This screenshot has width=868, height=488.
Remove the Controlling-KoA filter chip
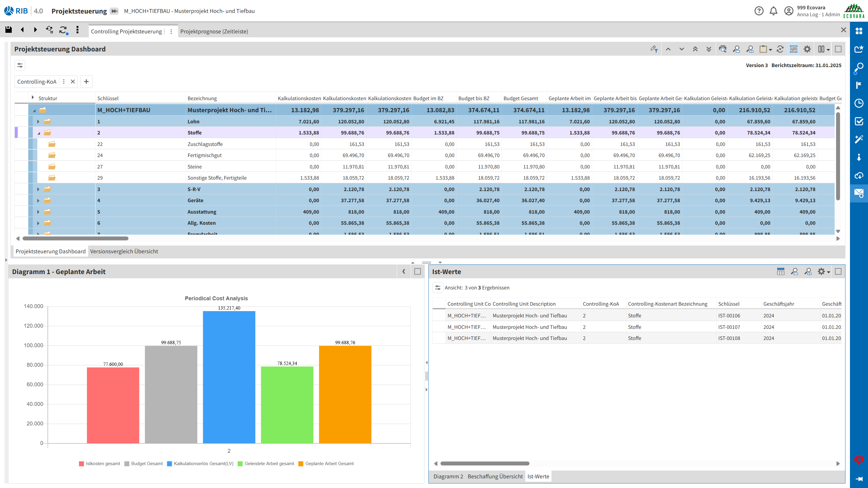coord(73,82)
